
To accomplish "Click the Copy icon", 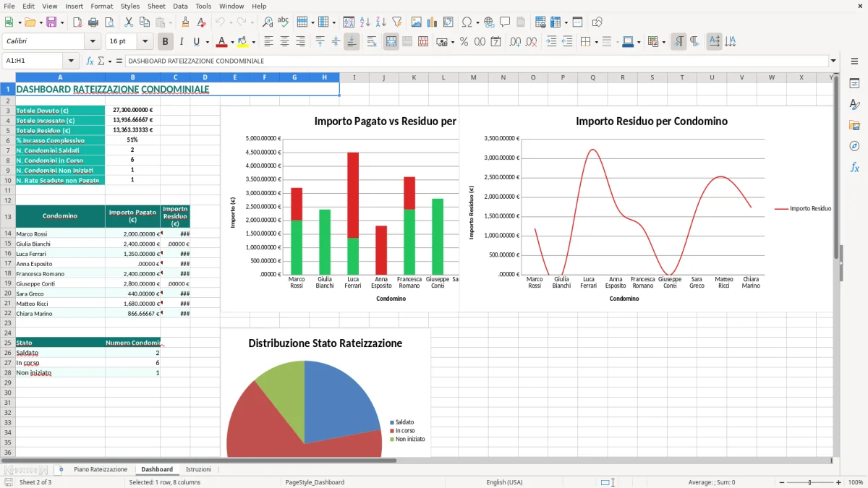I will click(x=143, y=22).
